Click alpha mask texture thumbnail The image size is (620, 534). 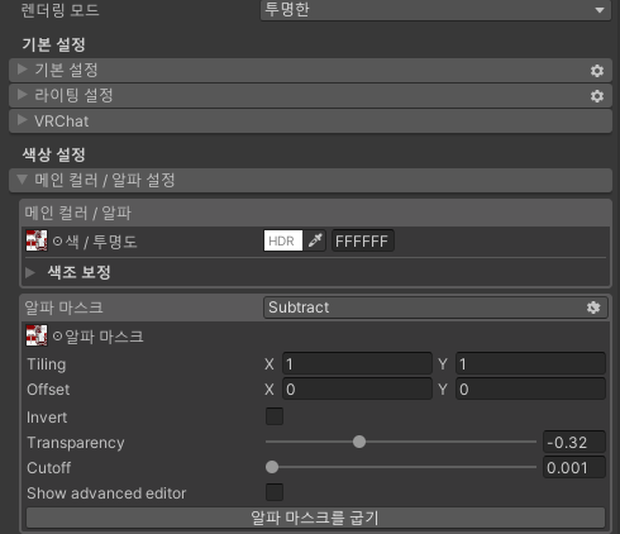pyautogui.click(x=36, y=336)
